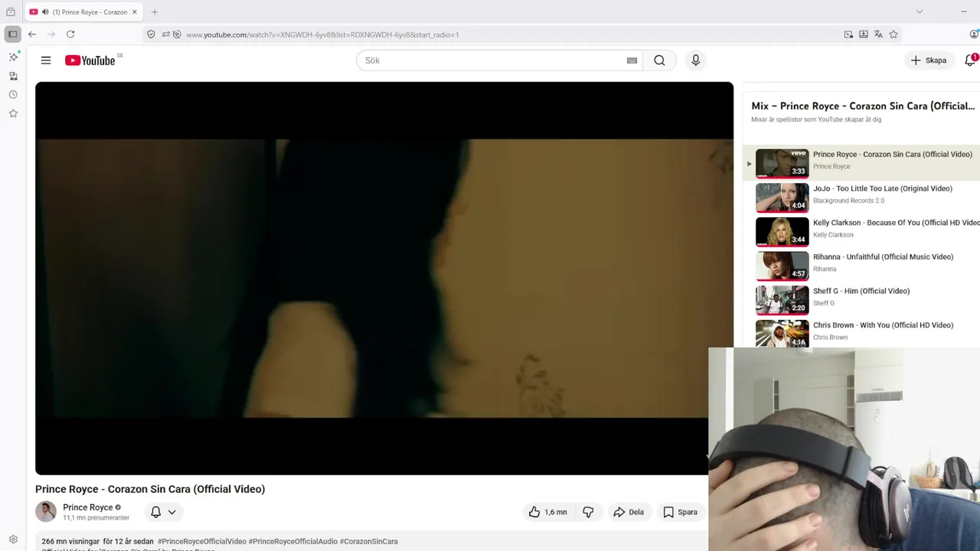Screen dimensions: 980x551
Task: Select Chris Brown - With You title
Action: click(883, 325)
